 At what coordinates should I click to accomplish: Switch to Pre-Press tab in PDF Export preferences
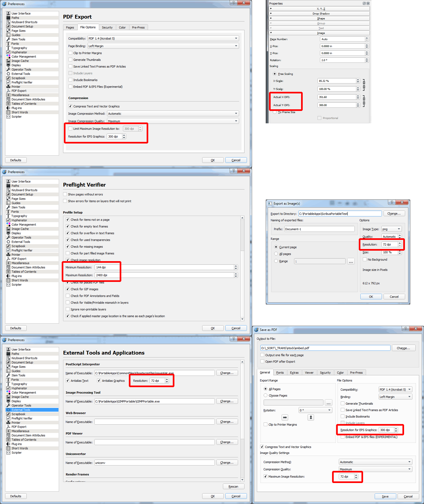coord(138,27)
